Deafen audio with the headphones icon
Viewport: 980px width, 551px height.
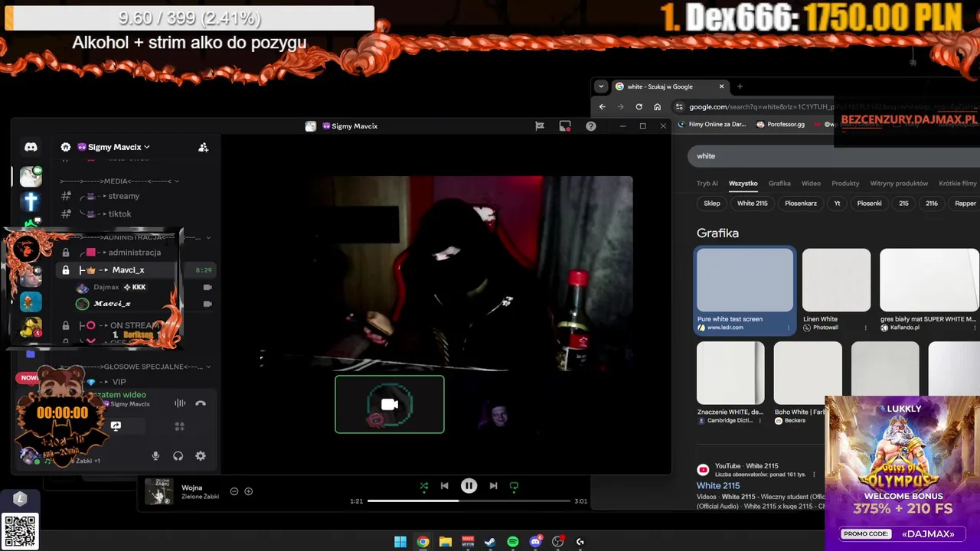178,456
